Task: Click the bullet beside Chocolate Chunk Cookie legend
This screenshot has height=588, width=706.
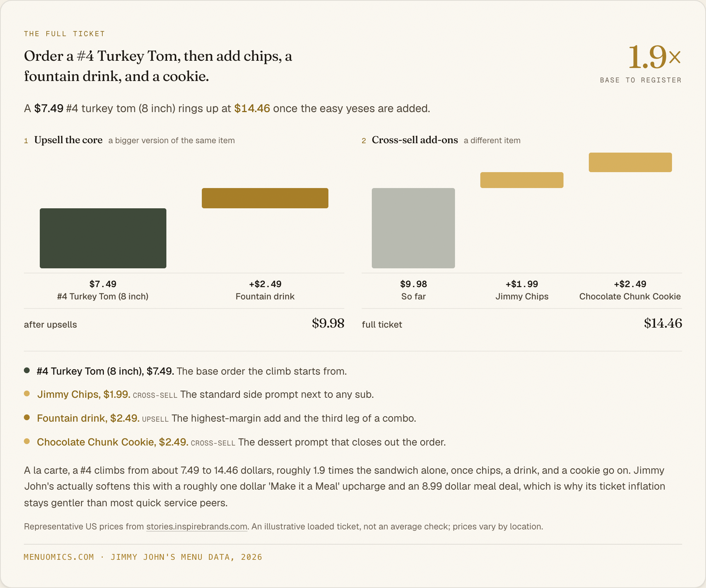Action: [x=27, y=441]
